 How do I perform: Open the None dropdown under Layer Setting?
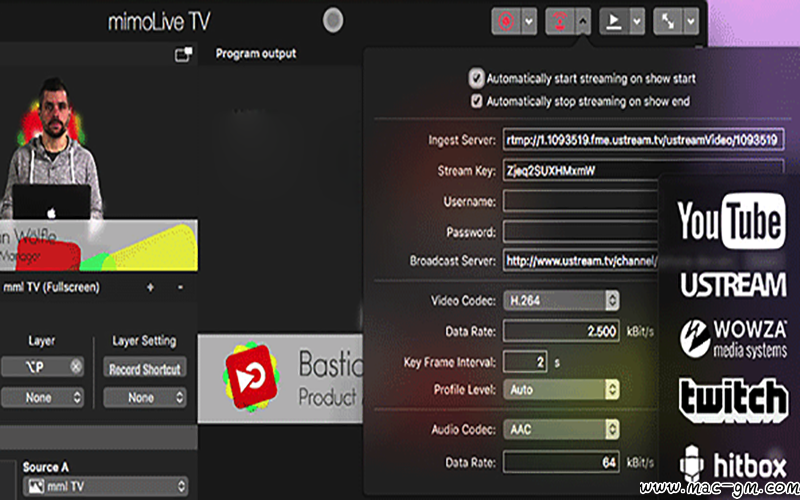pyautogui.click(x=145, y=397)
